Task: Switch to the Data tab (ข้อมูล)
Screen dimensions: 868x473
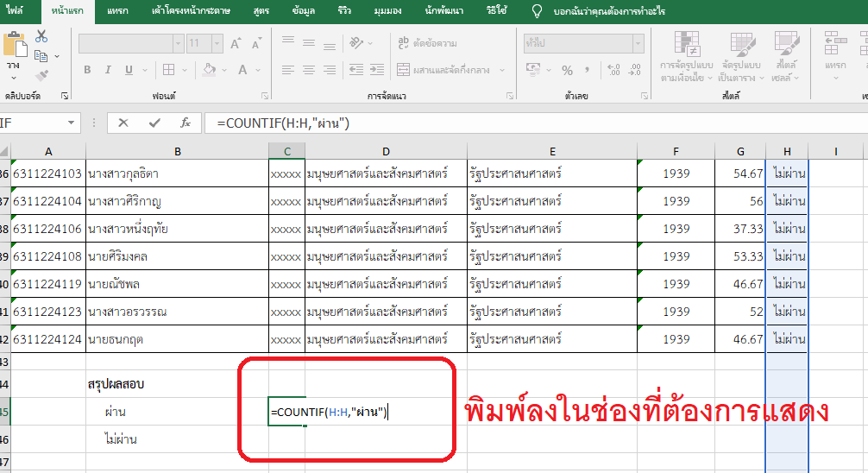Action: (304, 11)
